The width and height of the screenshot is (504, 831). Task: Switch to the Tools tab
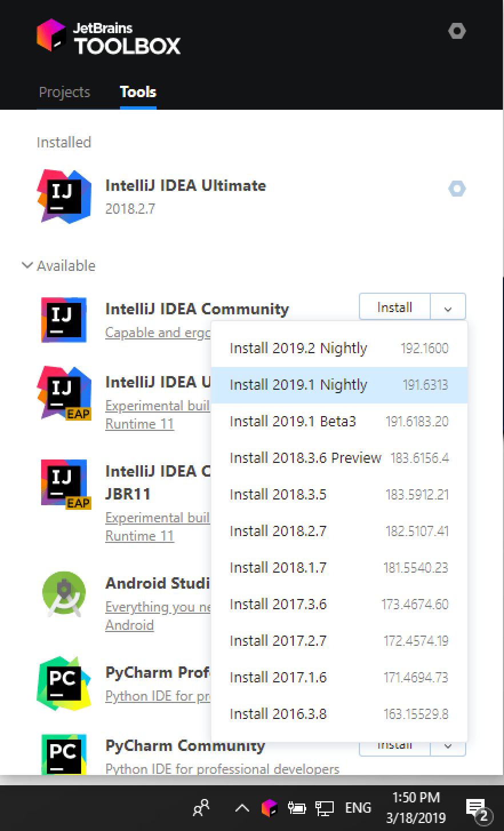[137, 92]
